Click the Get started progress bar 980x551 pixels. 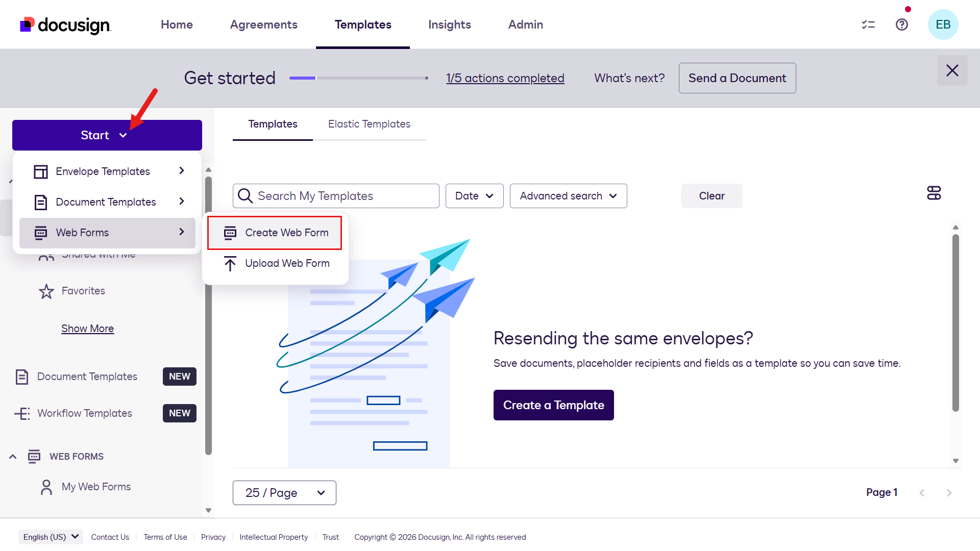[x=359, y=78]
